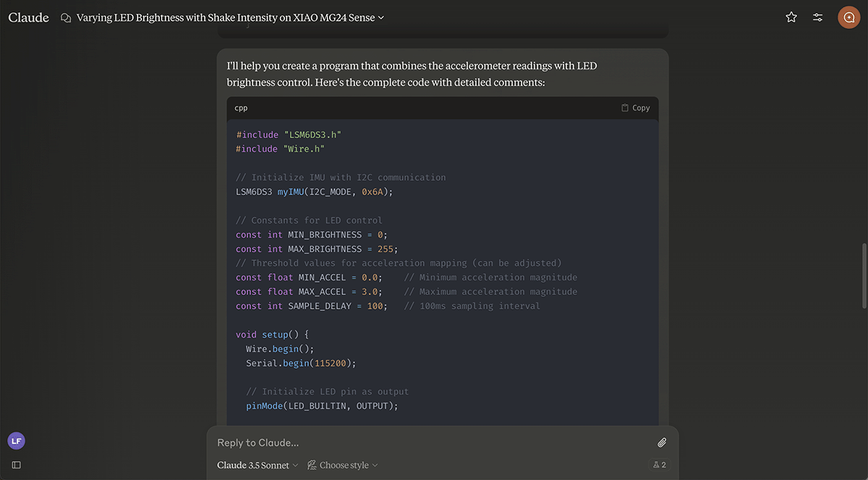This screenshot has width=868, height=480.
Task: Open the chat title dropdown menu
Action: (230, 17)
